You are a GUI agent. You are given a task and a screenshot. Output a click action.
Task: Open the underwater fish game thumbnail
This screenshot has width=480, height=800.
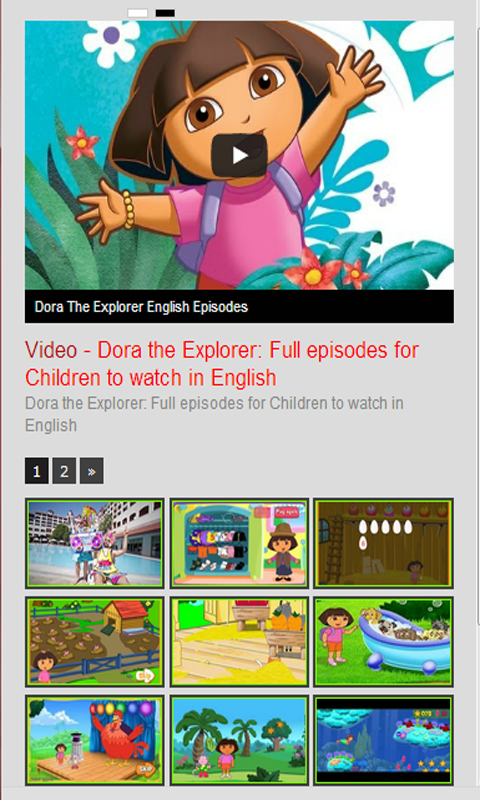[x=384, y=740]
